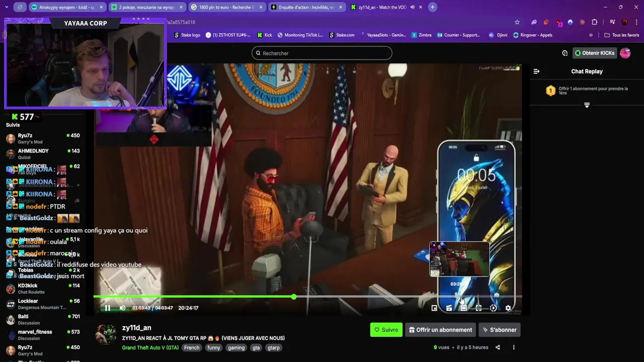
Task: Open Monitoring TikTok bookmark
Action: pos(300,35)
